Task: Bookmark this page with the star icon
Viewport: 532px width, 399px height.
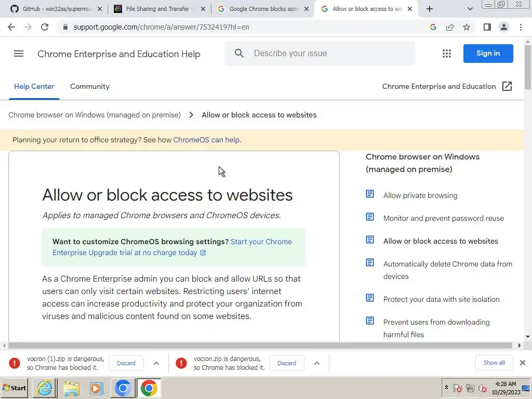Action: point(467,27)
